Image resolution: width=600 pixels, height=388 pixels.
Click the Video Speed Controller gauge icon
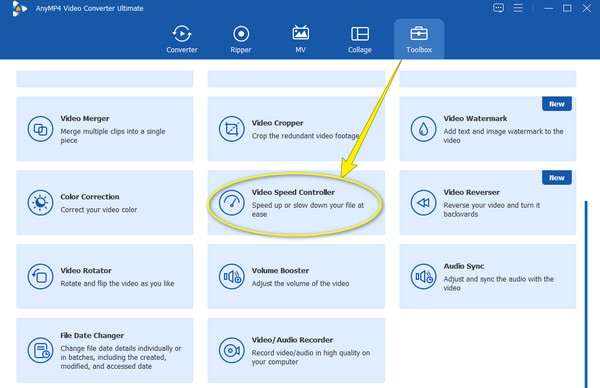click(x=232, y=203)
